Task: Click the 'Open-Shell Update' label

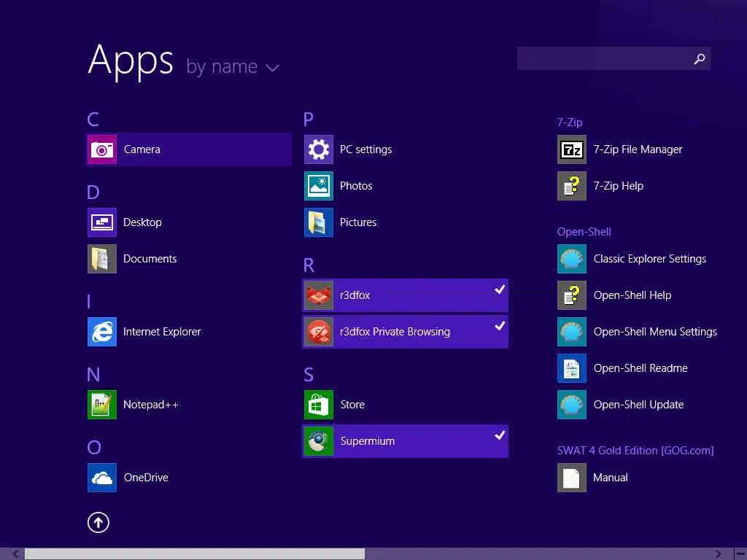Action: tap(638, 405)
